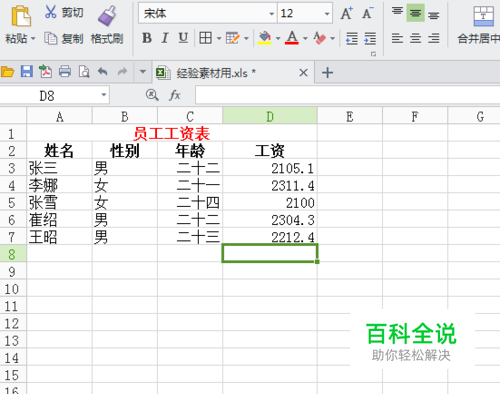Click the draw border table-pencil icon
Screen dimensions: 500x394
[x=232, y=38]
